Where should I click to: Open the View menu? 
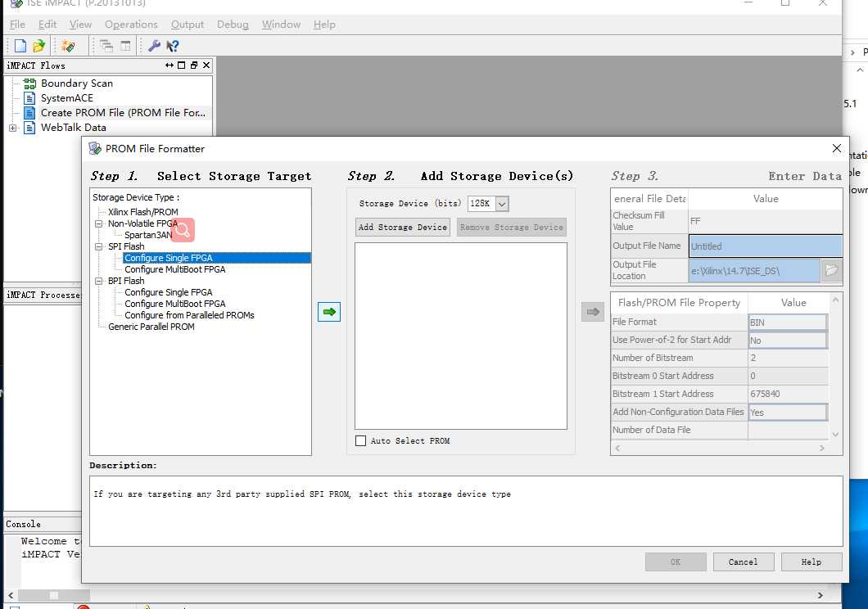tap(80, 25)
